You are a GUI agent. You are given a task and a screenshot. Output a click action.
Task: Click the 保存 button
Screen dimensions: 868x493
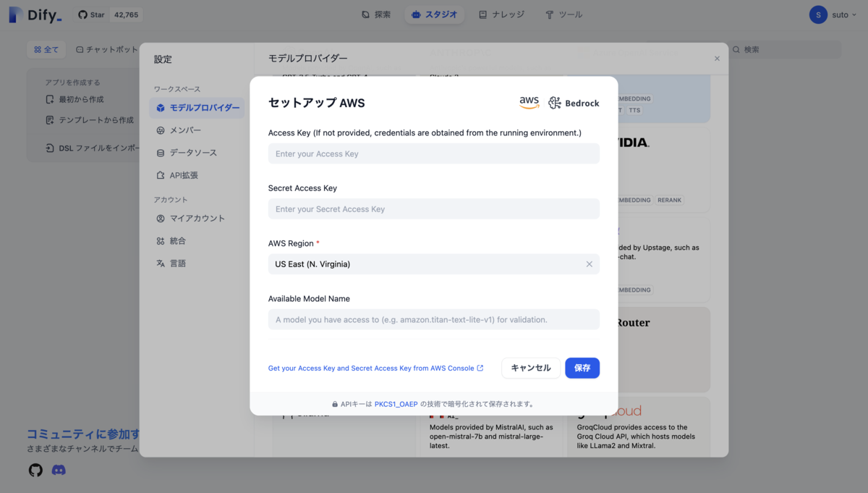[582, 368]
